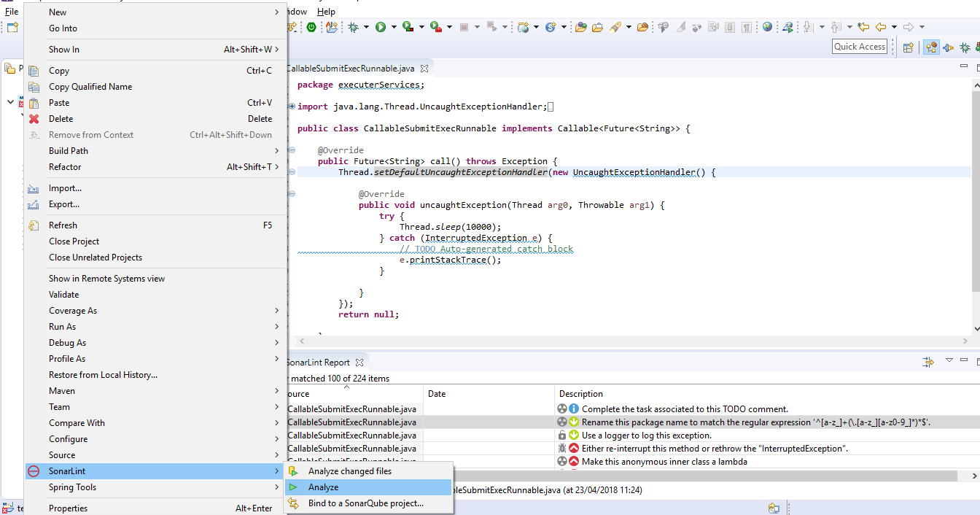Click the Open Task folder icon
The width and height of the screenshot is (980, 515).
click(597, 27)
